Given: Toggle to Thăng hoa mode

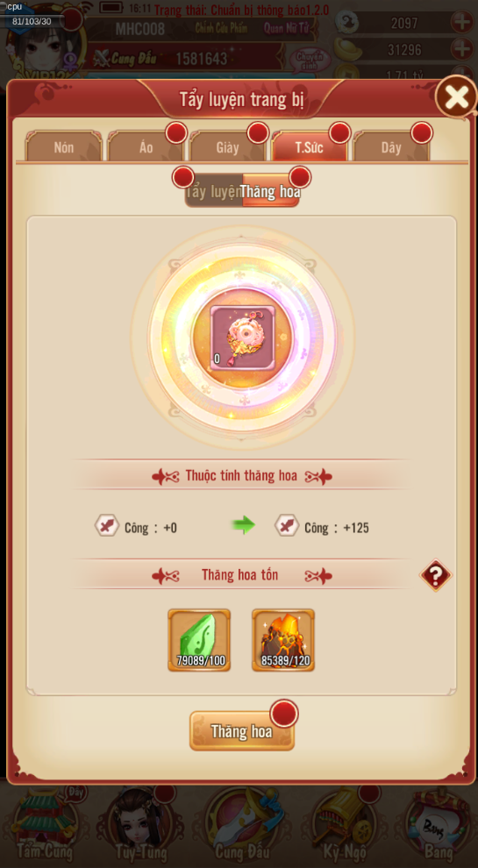Looking at the screenshot, I should pyautogui.click(x=271, y=191).
